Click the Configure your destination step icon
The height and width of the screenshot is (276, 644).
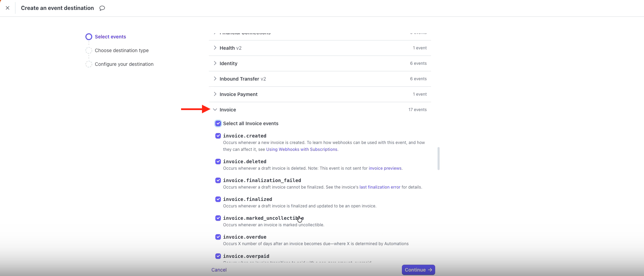[x=89, y=64]
